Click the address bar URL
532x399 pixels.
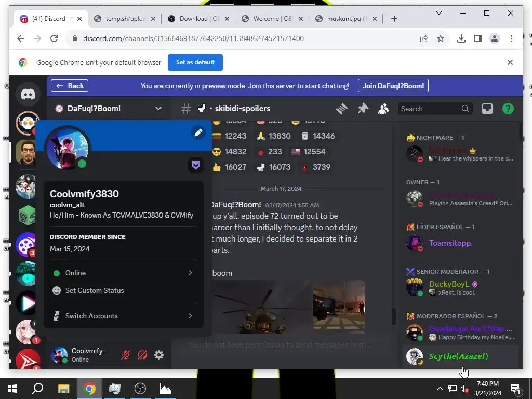[193, 38]
